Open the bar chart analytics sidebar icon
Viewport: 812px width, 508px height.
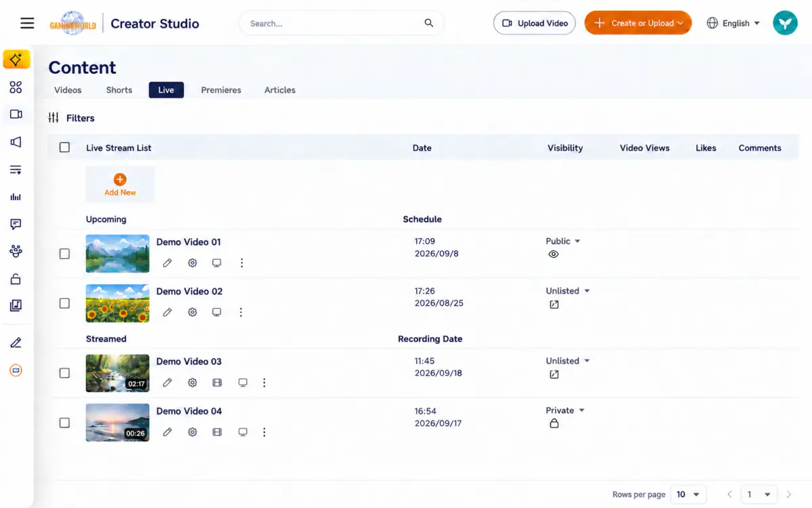tap(16, 197)
